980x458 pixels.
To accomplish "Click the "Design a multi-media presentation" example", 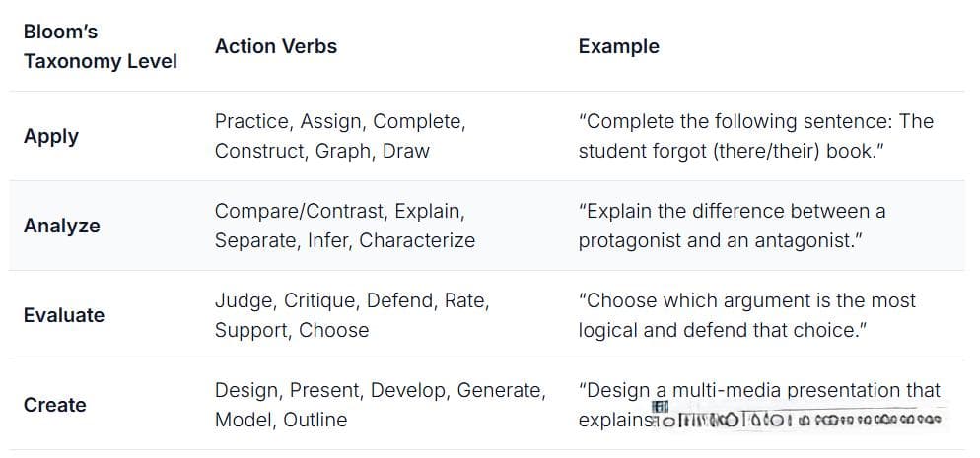I will (759, 405).
